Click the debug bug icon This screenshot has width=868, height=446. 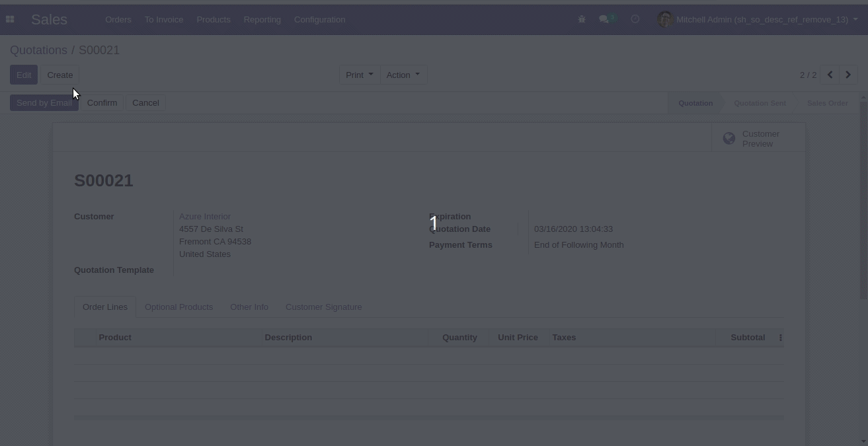(582, 19)
